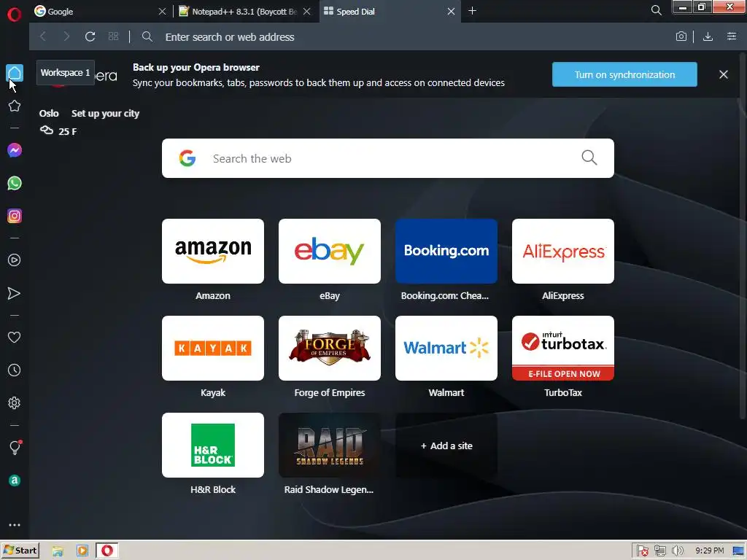Click Set up your city link
Image resolution: width=747 pixels, height=560 pixels.
[105, 113]
